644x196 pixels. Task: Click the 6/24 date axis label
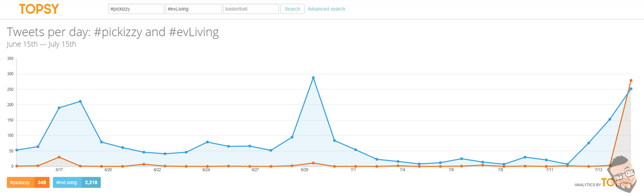click(206, 169)
